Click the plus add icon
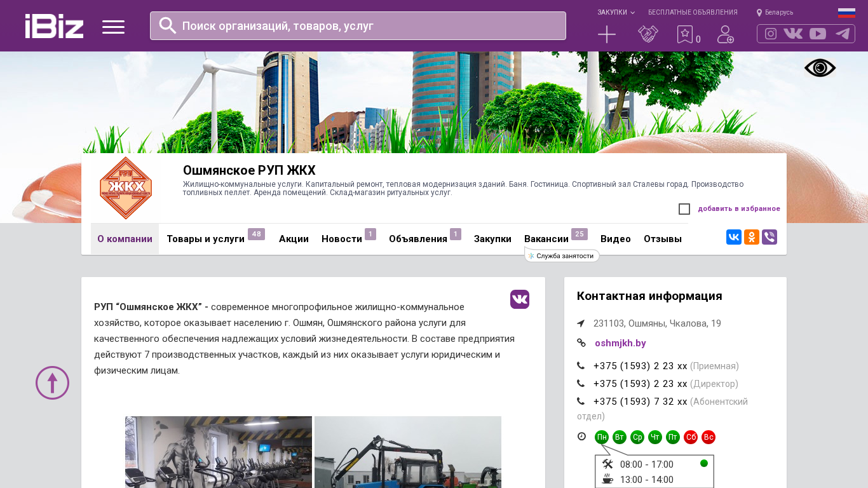The height and width of the screenshot is (488, 868). pos(607,34)
